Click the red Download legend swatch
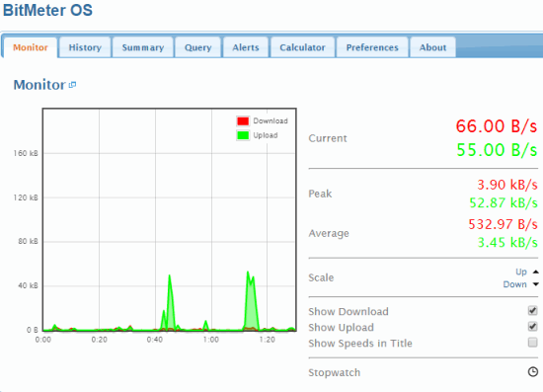The width and height of the screenshot is (543, 392). 243,120
